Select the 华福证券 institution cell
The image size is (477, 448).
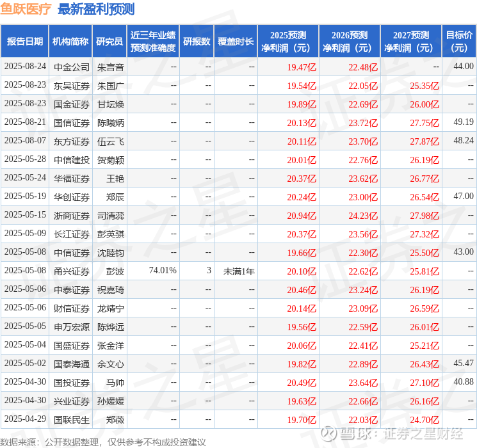point(72,179)
